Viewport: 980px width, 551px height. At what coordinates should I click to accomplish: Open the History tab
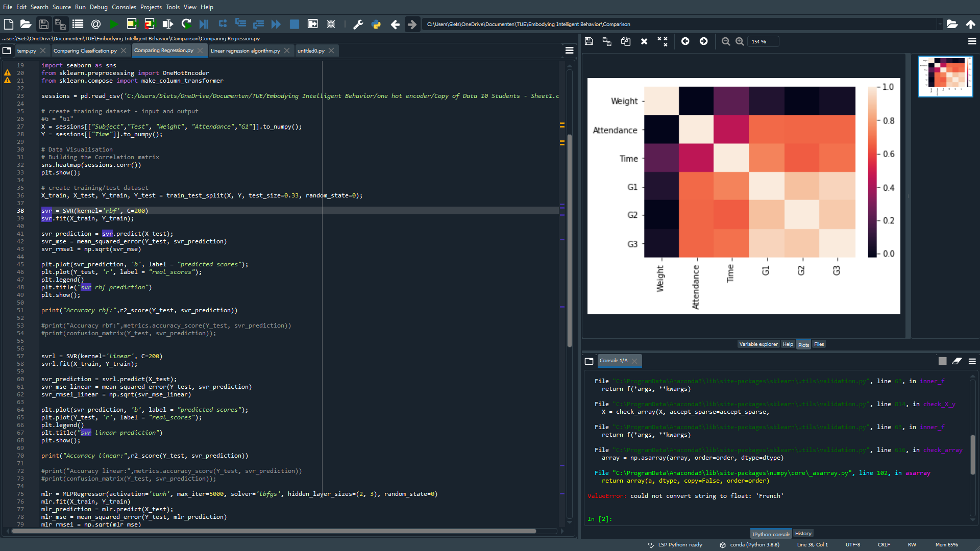(803, 534)
